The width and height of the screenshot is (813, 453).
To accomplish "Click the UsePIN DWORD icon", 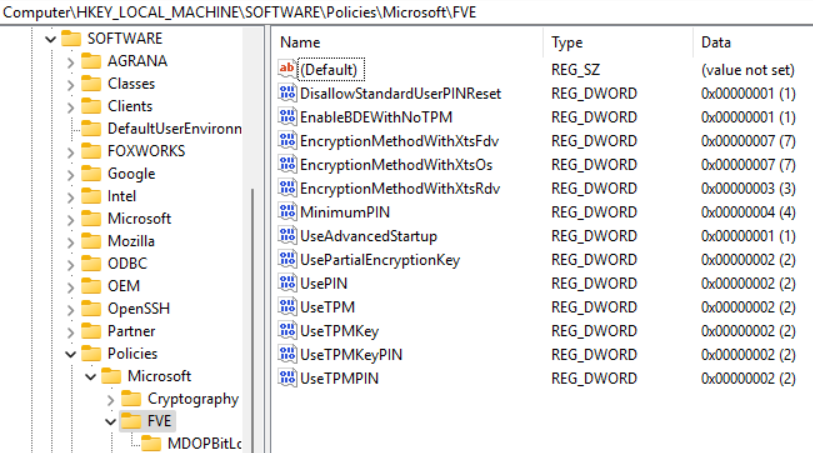I will (x=287, y=284).
